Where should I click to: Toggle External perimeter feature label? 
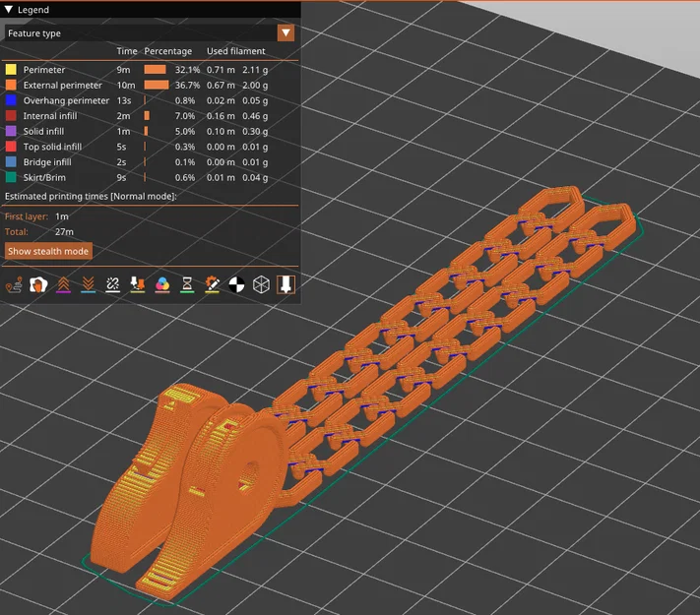pyautogui.click(x=62, y=85)
